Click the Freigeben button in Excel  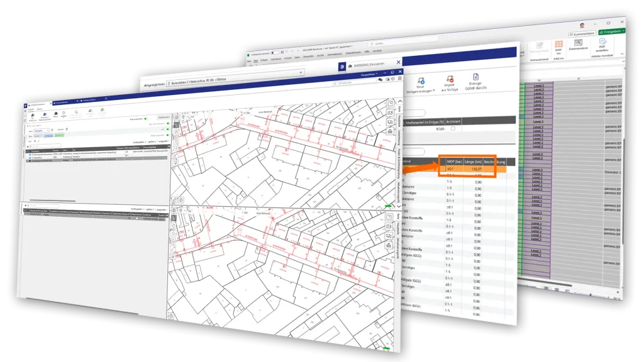tap(611, 31)
